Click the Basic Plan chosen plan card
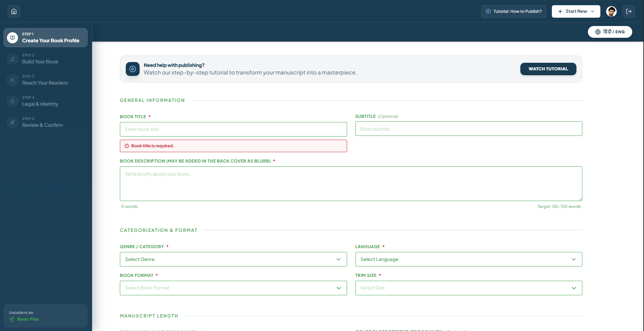Screen dimensions: 644x331 point(45,316)
